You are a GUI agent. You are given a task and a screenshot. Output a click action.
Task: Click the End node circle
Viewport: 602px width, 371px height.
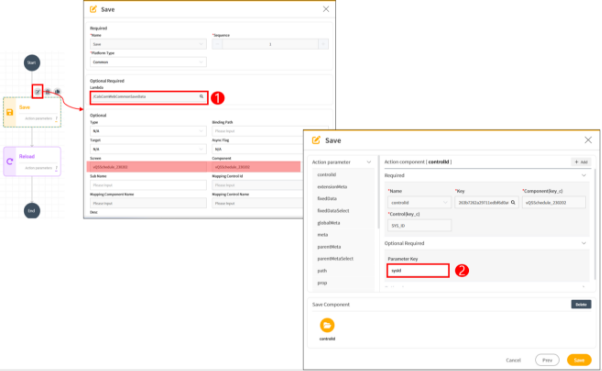tap(32, 210)
